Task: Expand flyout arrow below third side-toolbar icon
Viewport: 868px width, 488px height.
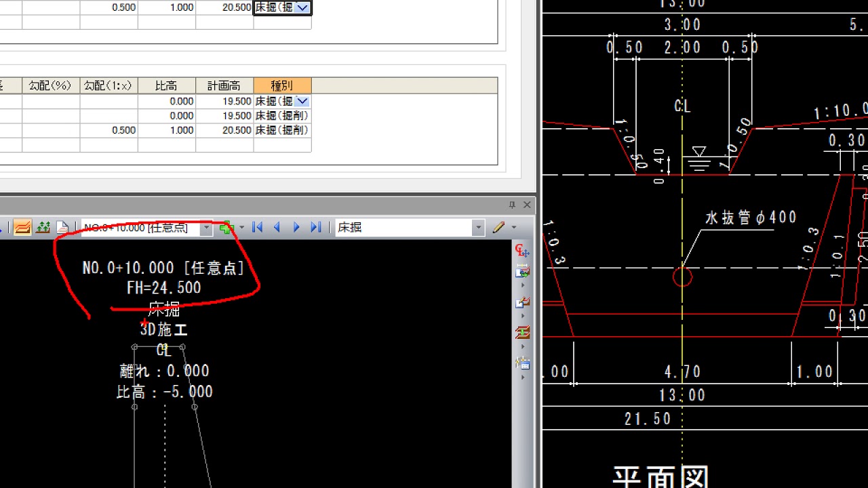Action: tap(522, 316)
